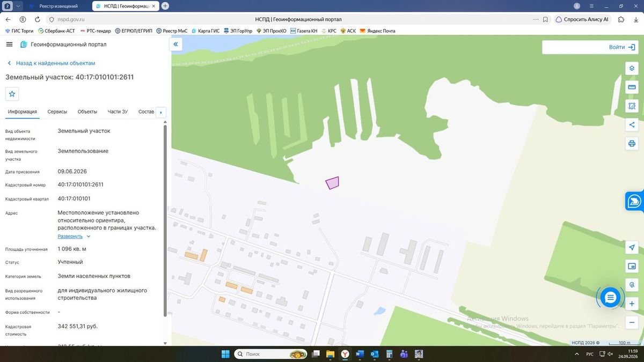
Task: Switch to the Сервисы tab
Action: (x=57, y=112)
